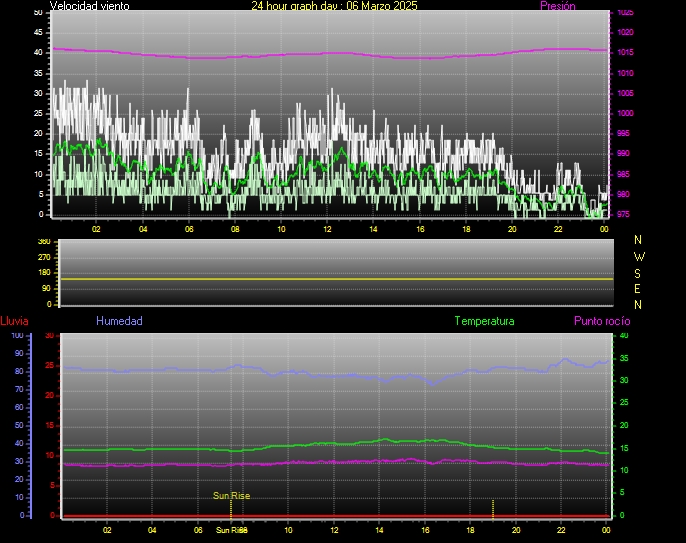This screenshot has height=543, width=686.
Task: Click hour 20 on the bottom chart time axis
Action: click(516, 530)
